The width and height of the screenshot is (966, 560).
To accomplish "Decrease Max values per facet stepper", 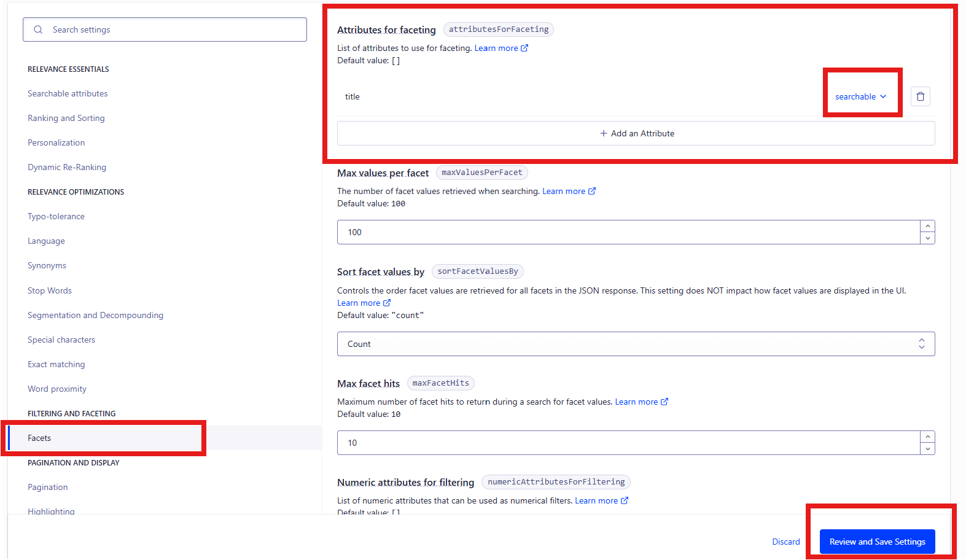I will click(927, 238).
